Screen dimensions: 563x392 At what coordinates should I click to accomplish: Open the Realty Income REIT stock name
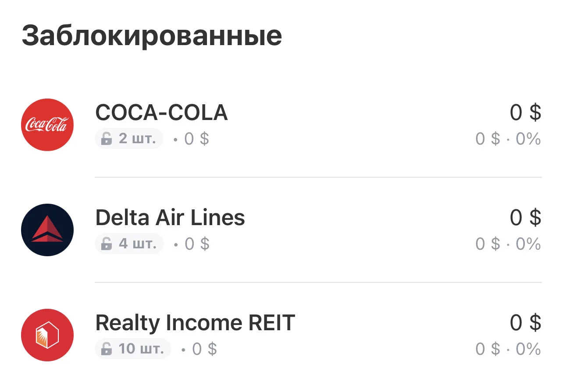(195, 323)
